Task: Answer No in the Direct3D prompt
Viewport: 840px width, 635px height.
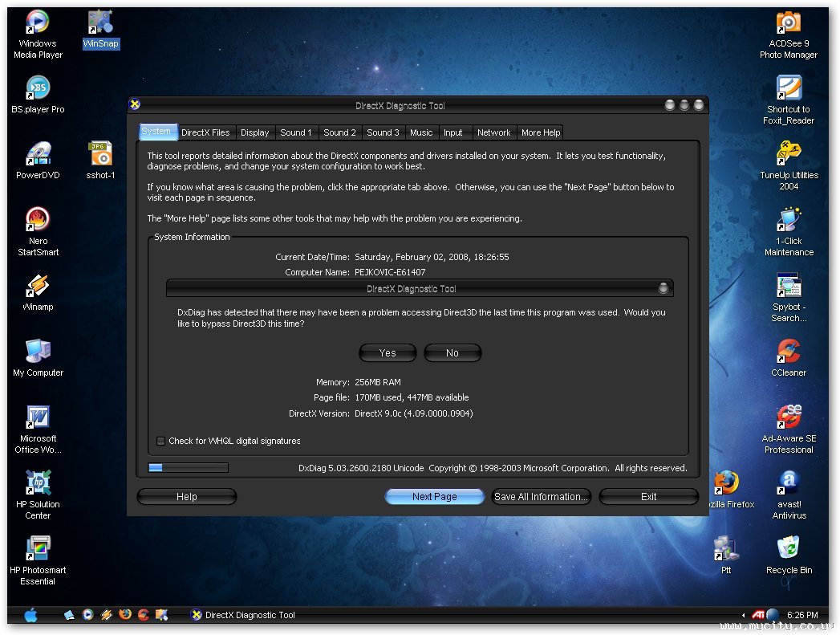Action: coord(452,353)
